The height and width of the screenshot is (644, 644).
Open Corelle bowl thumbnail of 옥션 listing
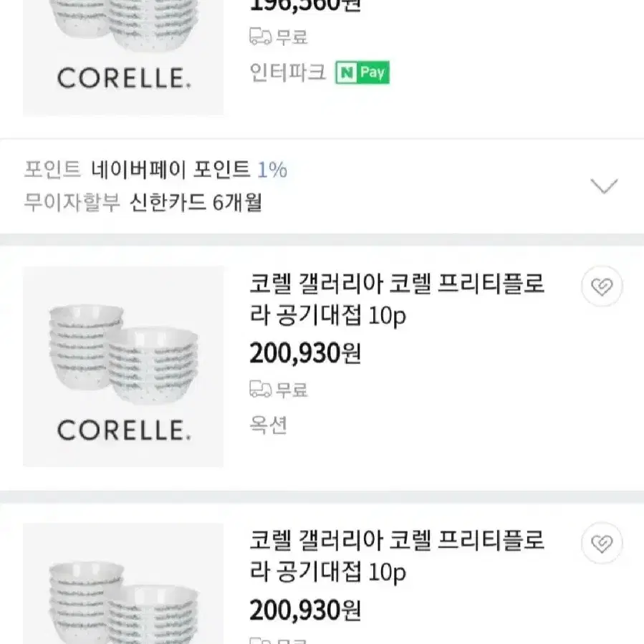coord(123,366)
